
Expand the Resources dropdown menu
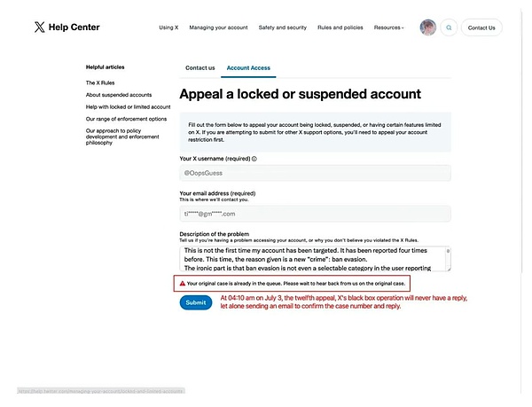(x=388, y=27)
